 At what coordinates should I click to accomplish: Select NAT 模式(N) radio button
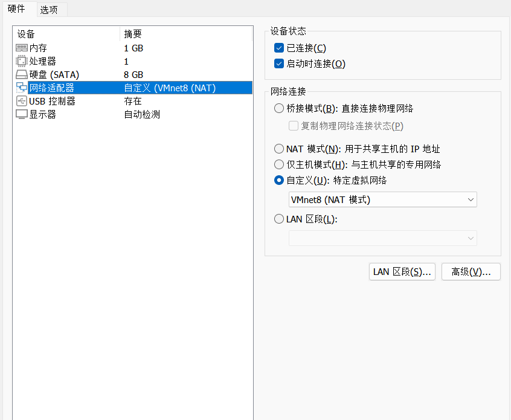(279, 149)
